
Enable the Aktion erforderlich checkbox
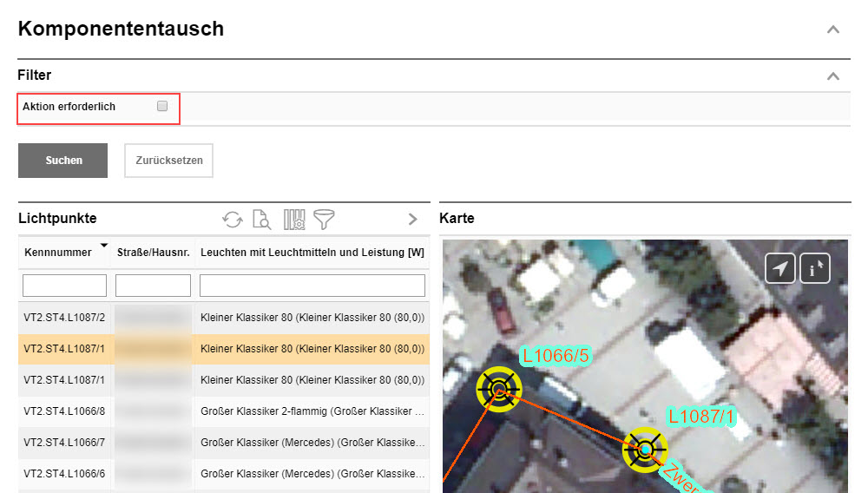pyautogui.click(x=162, y=106)
